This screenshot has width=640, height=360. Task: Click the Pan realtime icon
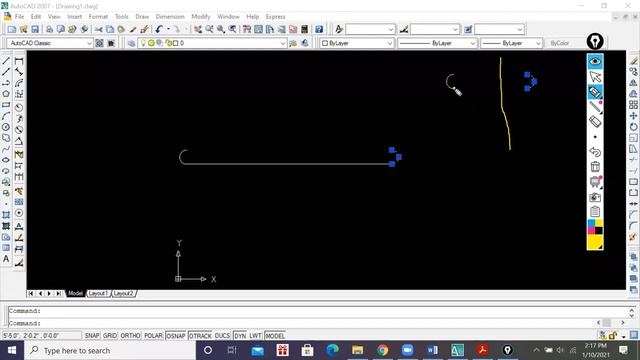click(x=198, y=29)
